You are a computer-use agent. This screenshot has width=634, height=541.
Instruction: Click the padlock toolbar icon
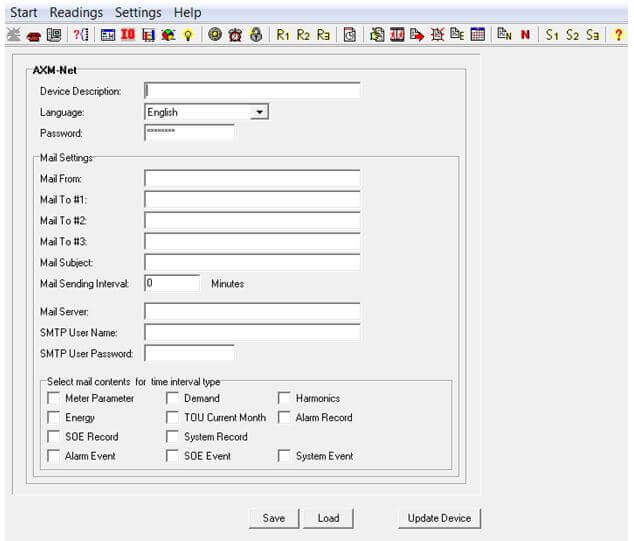(x=255, y=34)
